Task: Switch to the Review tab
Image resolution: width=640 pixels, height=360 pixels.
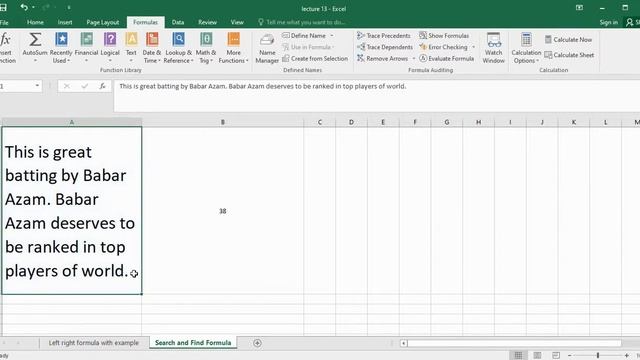Action: click(x=207, y=22)
